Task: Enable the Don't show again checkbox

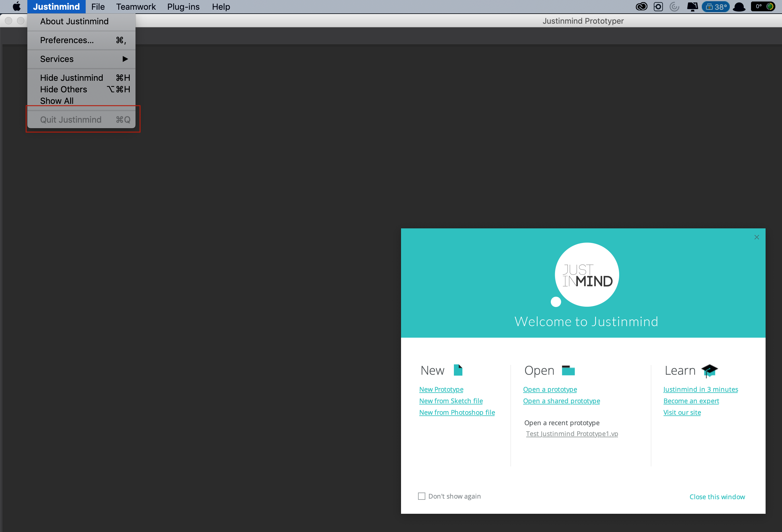Action: click(421, 496)
